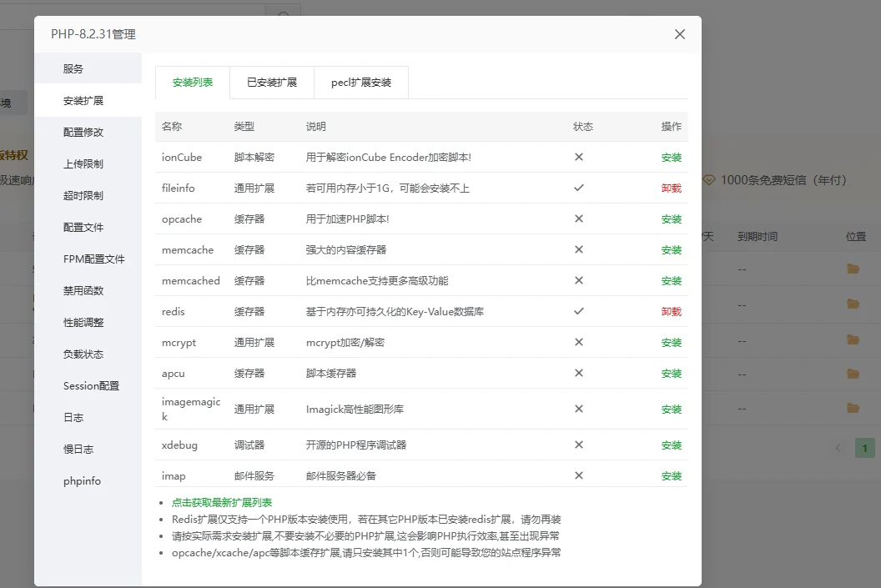
Task: Click 点击获取最新扩展列表 link
Action: click(x=221, y=503)
